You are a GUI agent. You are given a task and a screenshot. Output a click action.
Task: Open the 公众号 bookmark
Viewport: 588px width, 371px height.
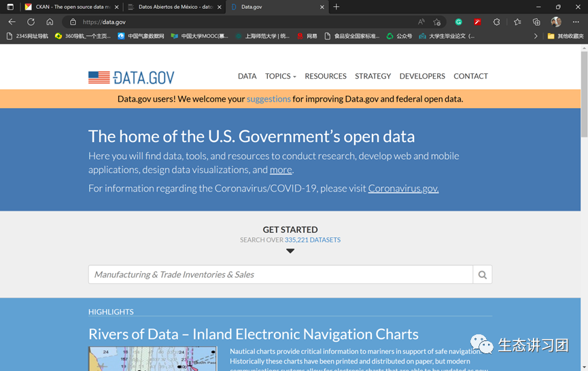pos(400,36)
